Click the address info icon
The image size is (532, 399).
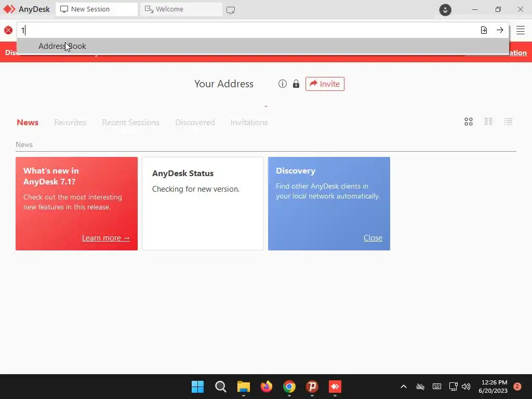282,84
